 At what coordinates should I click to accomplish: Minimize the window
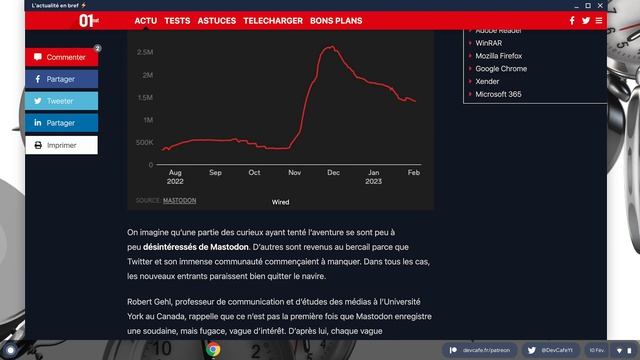[x=576, y=6]
